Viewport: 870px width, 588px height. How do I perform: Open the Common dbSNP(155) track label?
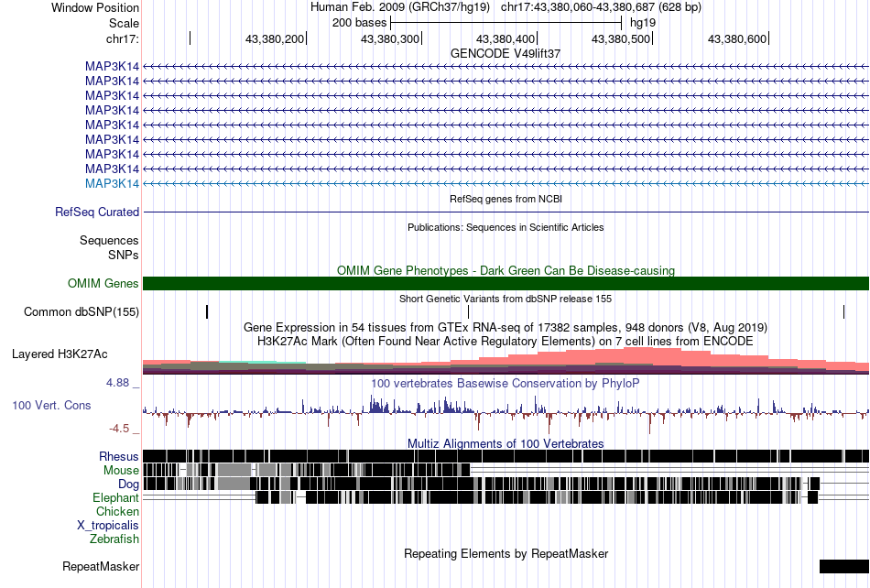point(82,311)
